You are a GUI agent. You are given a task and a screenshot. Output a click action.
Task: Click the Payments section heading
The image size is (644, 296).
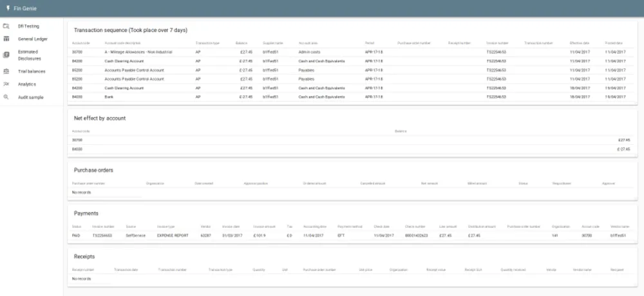point(86,214)
